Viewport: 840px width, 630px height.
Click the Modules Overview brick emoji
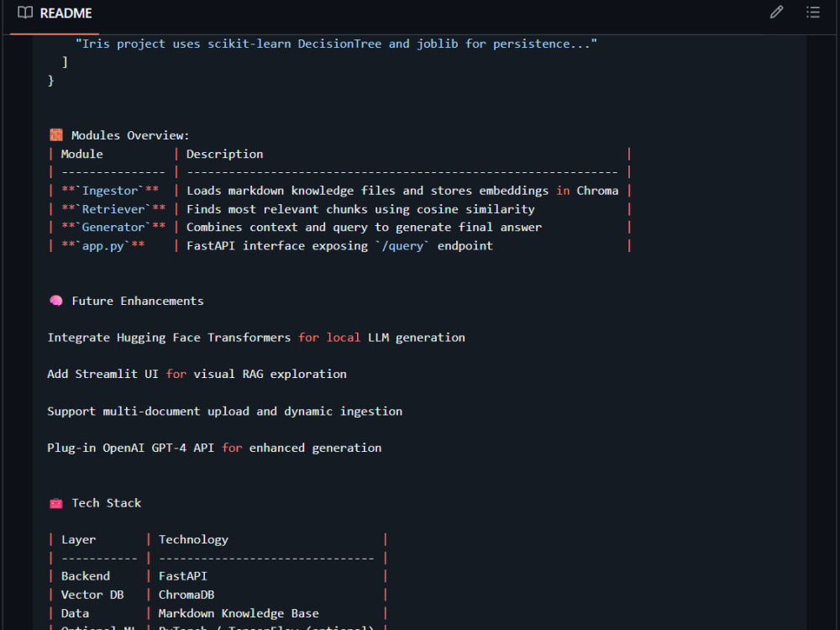pyautogui.click(x=56, y=135)
